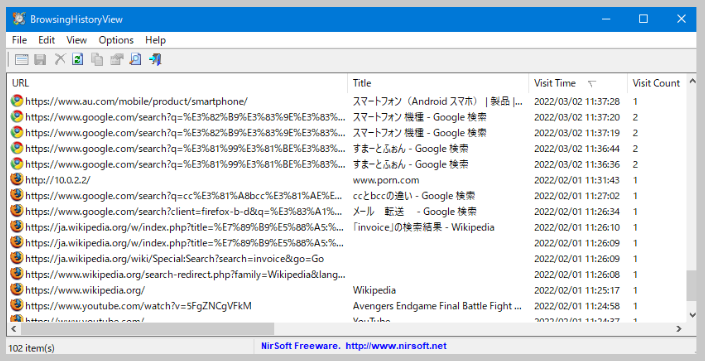Open the Options menu
Screen dimensions: 705x361
click(x=116, y=40)
